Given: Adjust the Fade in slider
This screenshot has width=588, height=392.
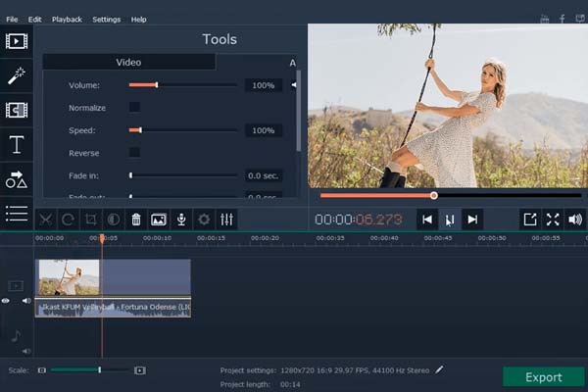Looking at the screenshot, I should 182,175.
